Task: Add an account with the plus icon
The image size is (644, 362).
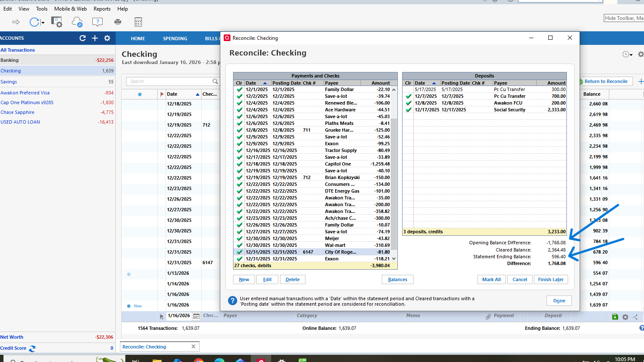Action: click(x=95, y=38)
